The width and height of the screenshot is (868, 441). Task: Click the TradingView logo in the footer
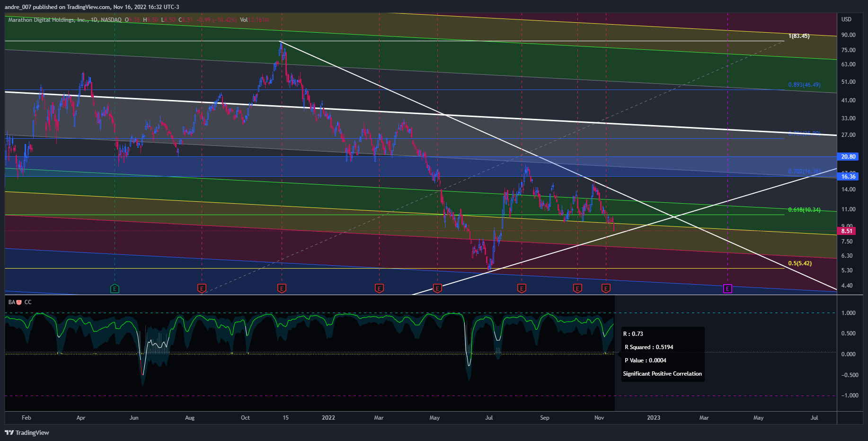27,432
